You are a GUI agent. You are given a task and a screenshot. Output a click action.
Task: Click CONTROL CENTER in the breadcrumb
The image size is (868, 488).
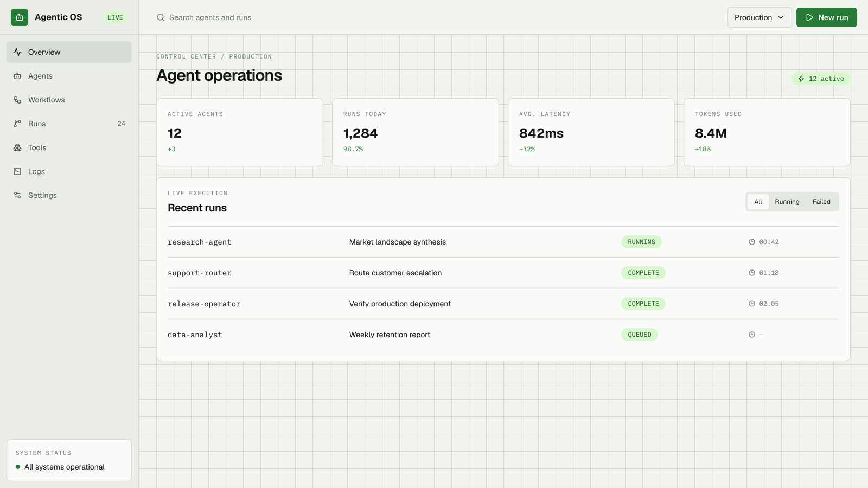tap(186, 56)
